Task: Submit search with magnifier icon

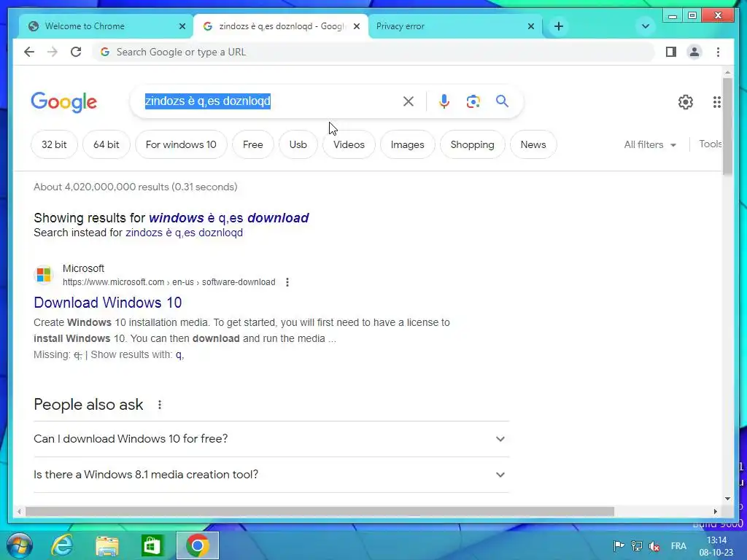Action: [x=502, y=101]
